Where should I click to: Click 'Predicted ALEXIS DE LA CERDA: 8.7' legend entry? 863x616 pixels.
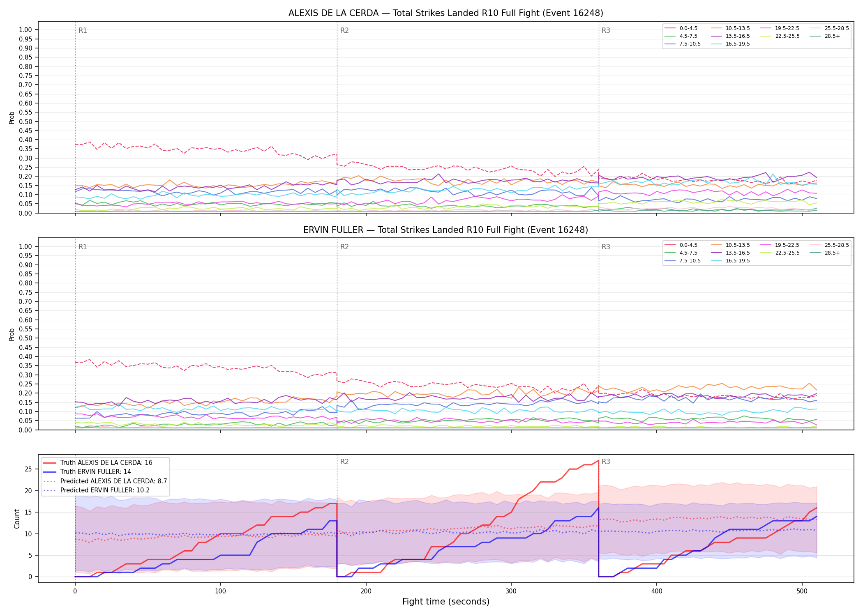(105, 481)
